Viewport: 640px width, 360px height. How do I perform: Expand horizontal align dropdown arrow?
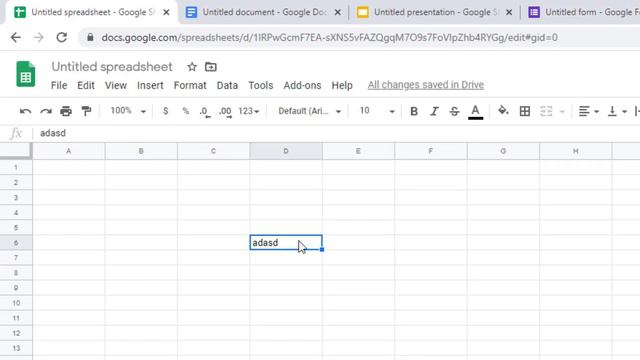tap(596, 111)
